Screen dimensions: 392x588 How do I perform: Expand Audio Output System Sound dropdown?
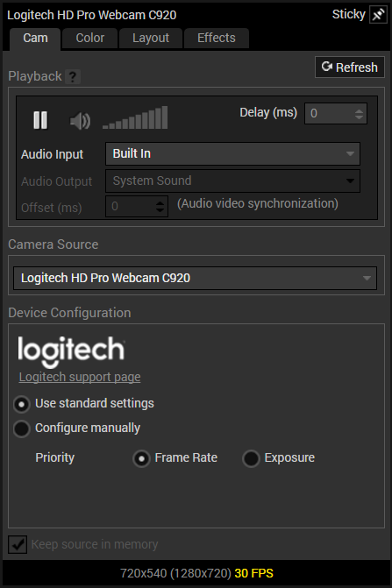[232, 181]
